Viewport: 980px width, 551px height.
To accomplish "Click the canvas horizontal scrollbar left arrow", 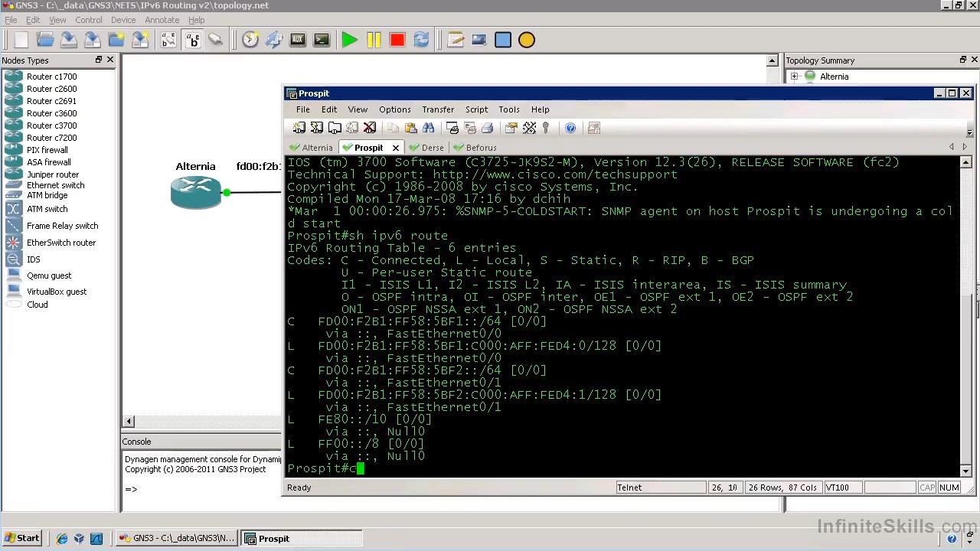I will [129, 422].
